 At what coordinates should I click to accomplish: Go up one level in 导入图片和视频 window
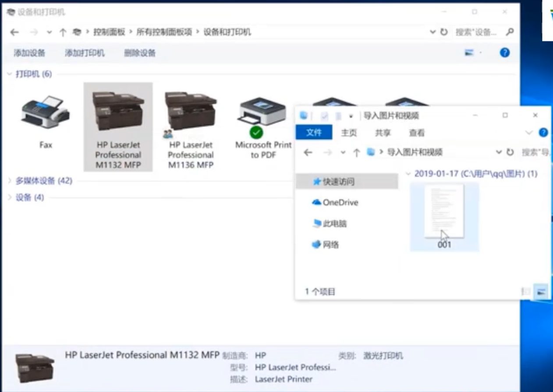click(356, 152)
